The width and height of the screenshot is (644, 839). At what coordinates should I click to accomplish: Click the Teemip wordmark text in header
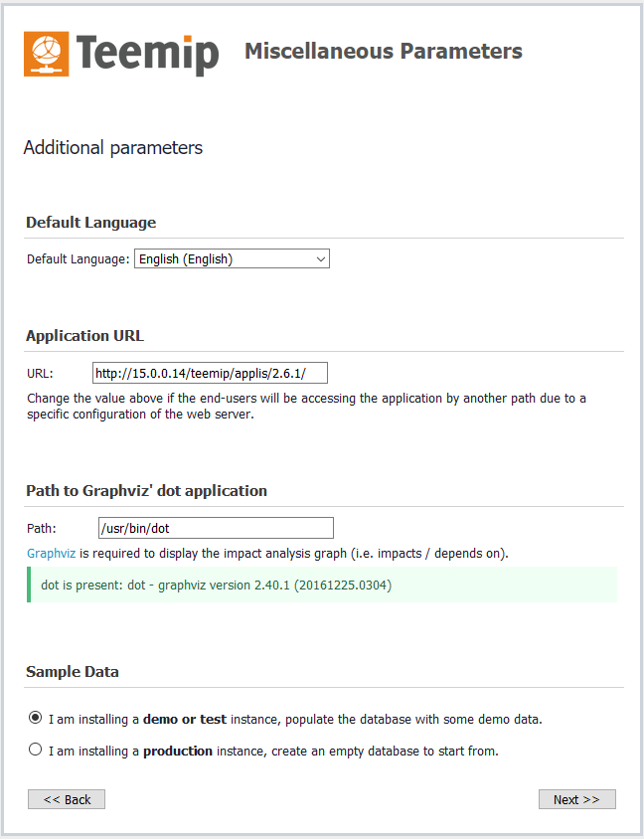(x=147, y=54)
